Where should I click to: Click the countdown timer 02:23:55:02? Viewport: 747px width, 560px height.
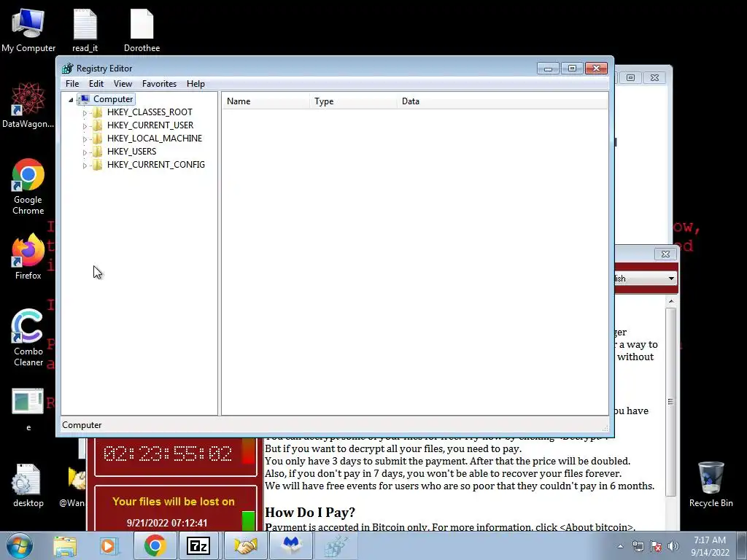(x=168, y=454)
